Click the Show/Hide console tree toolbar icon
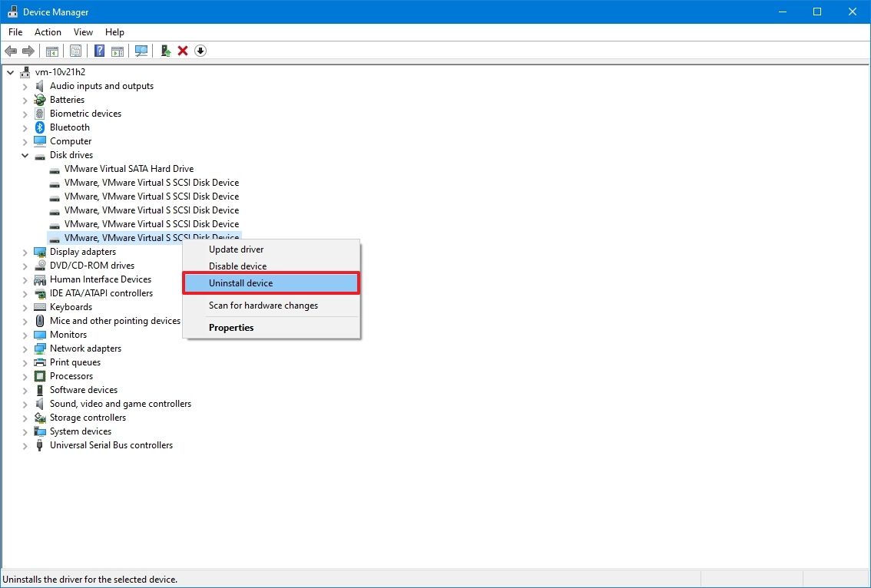The height and width of the screenshot is (588, 871). [x=51, y=51]
